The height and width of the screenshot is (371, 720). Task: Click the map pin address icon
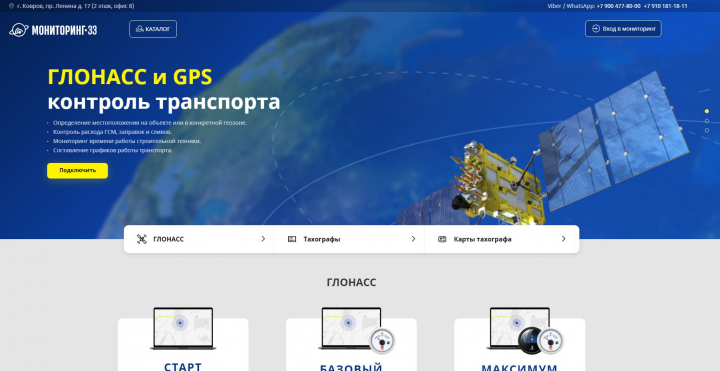tap(11, 6)
